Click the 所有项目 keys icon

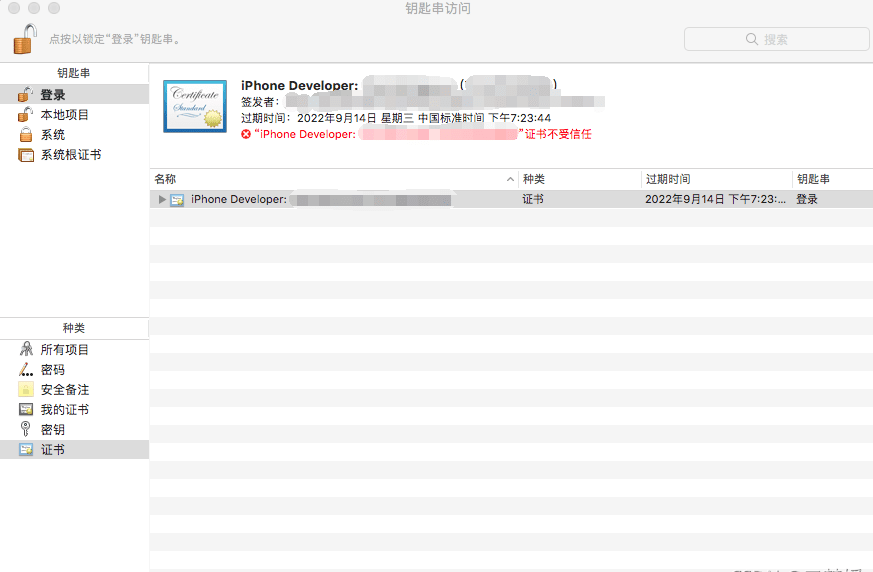tap(26, 349)
